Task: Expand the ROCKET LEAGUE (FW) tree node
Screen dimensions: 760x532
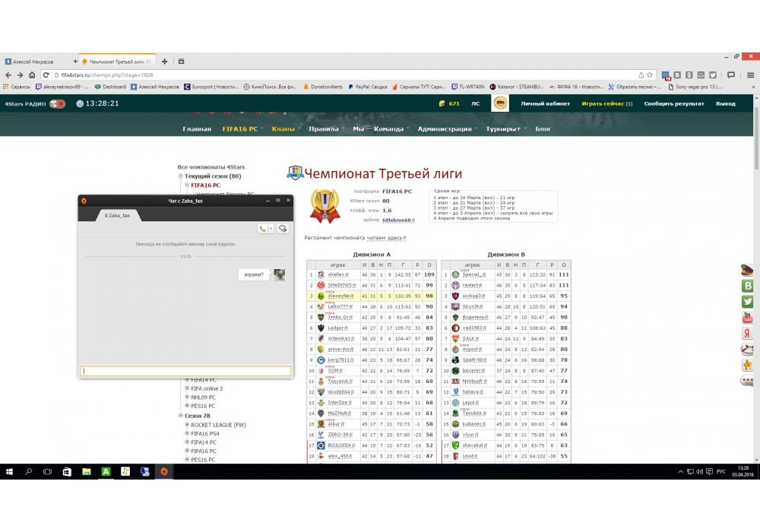Action: pos(187,425)
